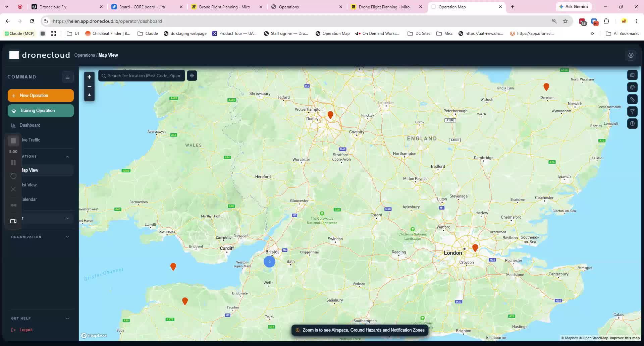The height and width of the screenshot is (346, 644).
Task: Toggle the camera icon in recorder overlay
Action: click(x=13, y=221)
